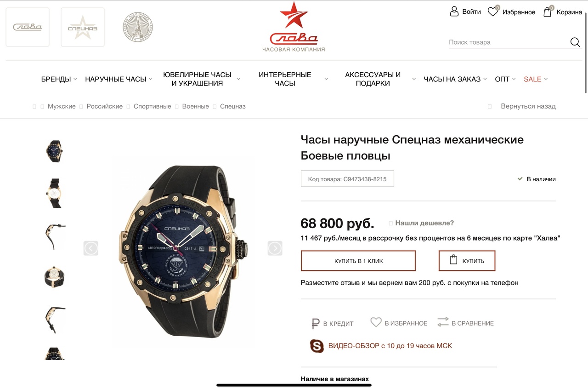Expand the SALE dropdown menu
Image resolution: width=588 pixels, height=390 pixels.
tap(536, 79)
